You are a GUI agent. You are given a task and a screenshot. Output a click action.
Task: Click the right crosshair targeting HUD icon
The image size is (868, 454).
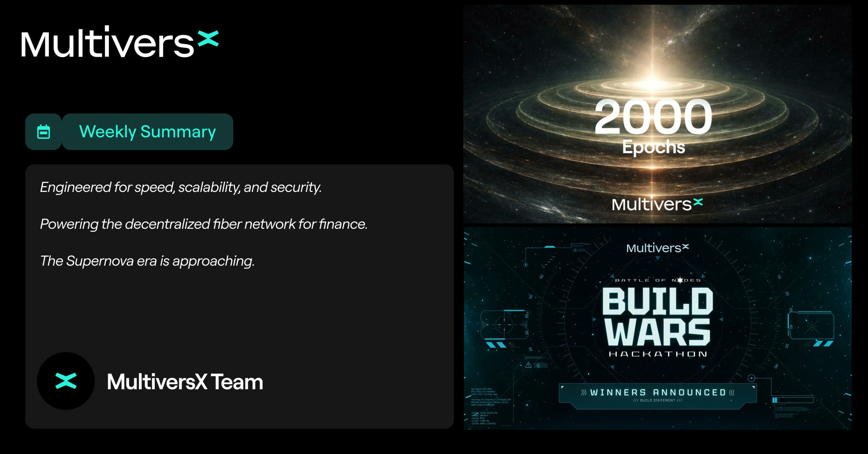(x=811, y=325)
